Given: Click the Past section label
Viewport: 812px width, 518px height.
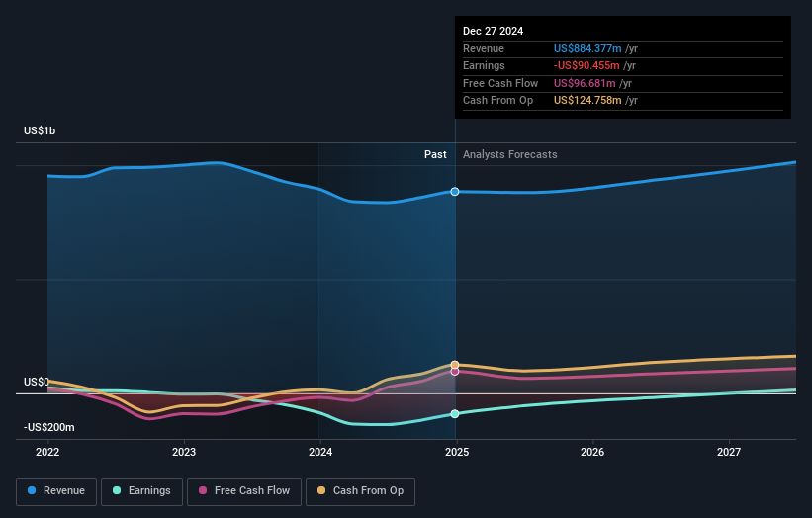Looking at the screenshot, I should pyautogui.click(x=435, y=154).
